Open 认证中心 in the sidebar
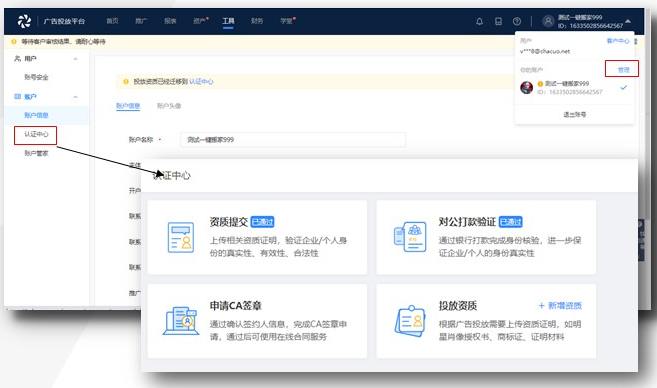This screenshot has height=388, width=657. coord(36,134)
